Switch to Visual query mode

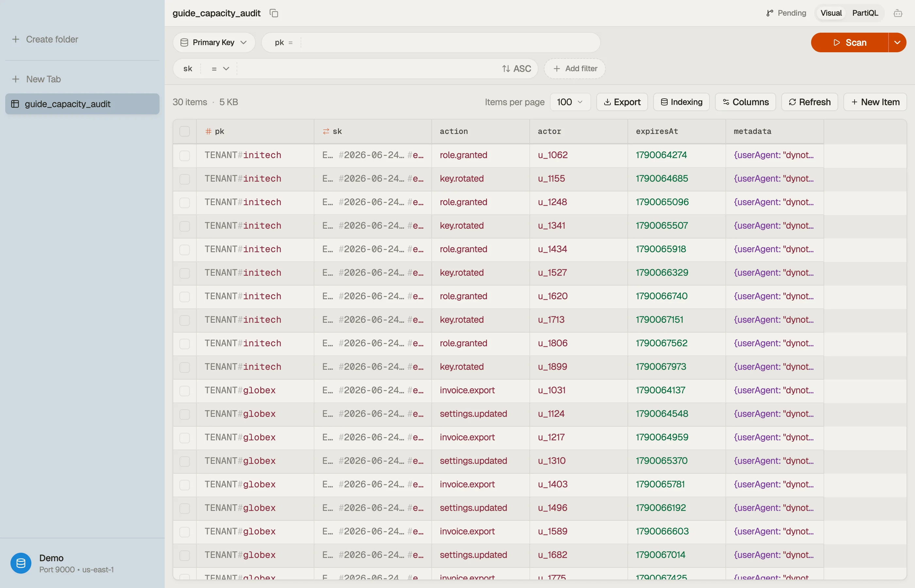(x=831, y=13)
